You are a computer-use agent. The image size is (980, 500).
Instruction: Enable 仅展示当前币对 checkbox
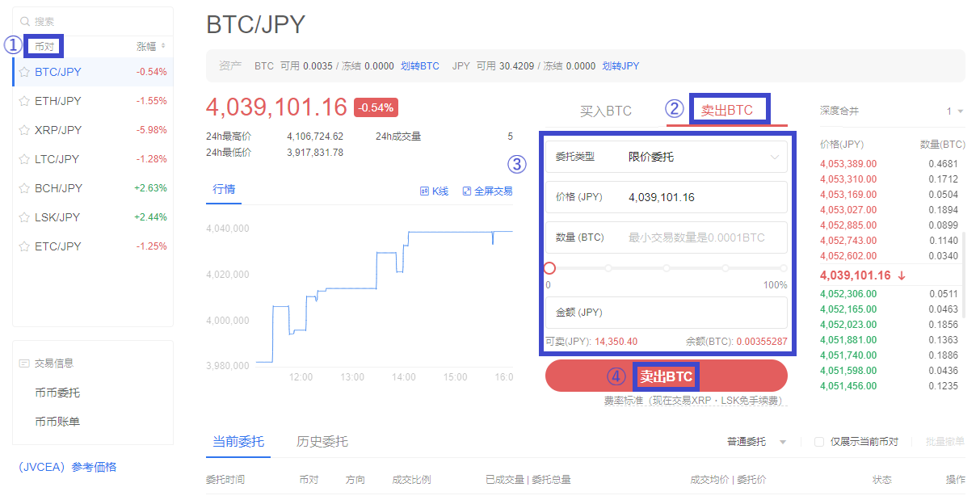click(x=819, y=442)
